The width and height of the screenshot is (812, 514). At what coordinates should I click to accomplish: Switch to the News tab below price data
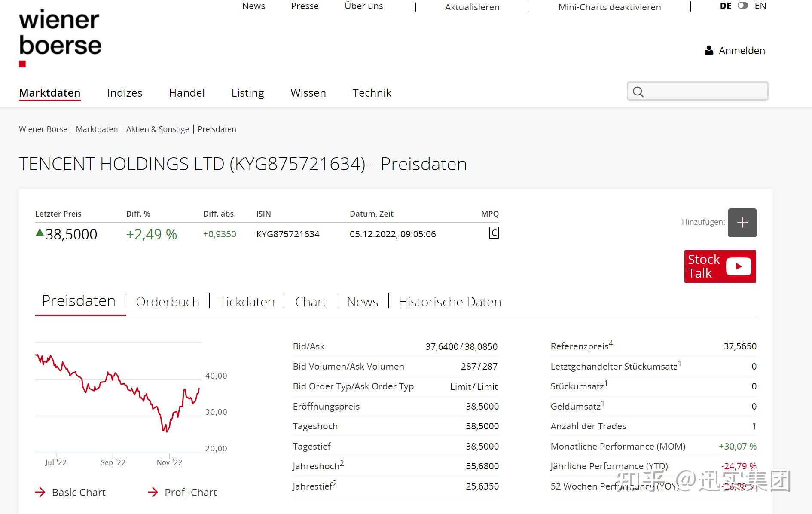(363, 302)
